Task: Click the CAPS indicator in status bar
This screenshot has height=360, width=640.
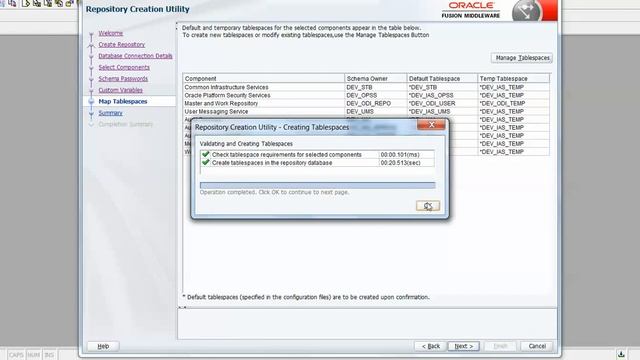Action: [16, 355]
